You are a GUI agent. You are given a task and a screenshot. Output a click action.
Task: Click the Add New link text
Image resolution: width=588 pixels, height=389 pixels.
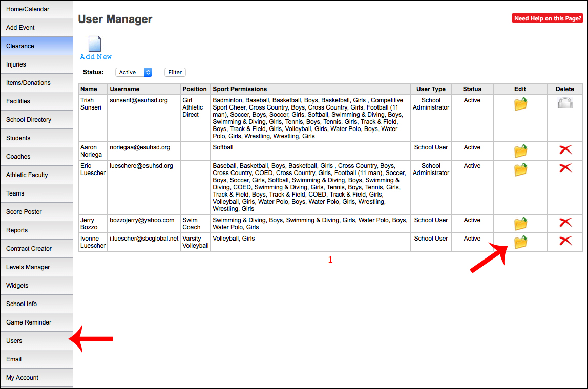(x=96, y=57)
